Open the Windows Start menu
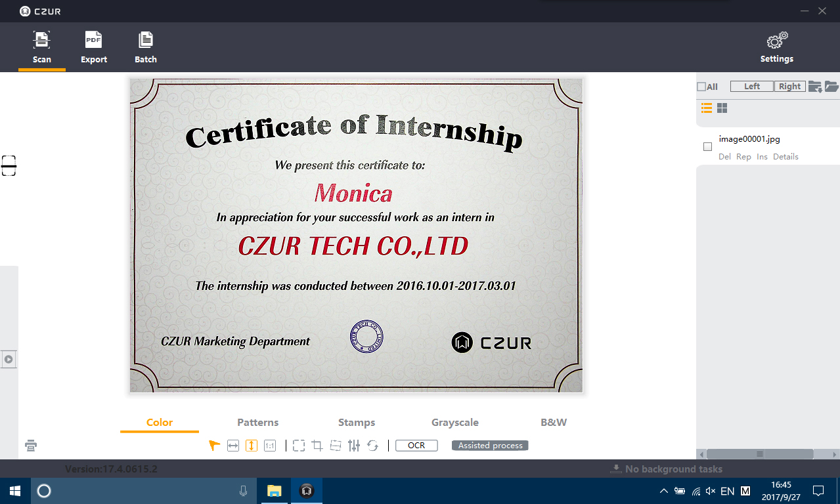 pyautogui.click(x=14, y=491)
